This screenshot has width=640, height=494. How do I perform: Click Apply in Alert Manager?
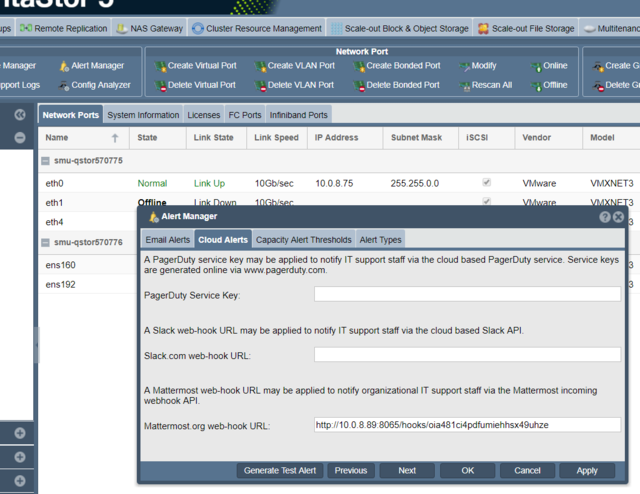[587, 471]
